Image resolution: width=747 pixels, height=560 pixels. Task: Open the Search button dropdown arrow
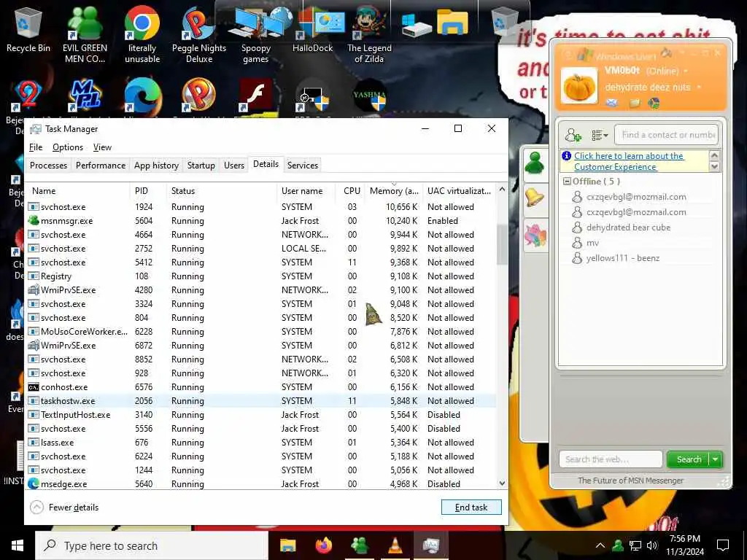coord(715,459)
